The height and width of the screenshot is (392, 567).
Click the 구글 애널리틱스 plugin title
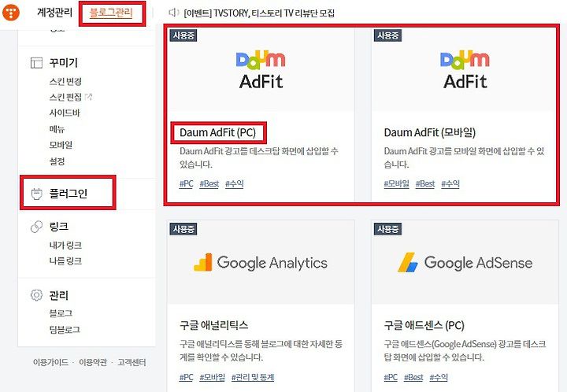213,325
